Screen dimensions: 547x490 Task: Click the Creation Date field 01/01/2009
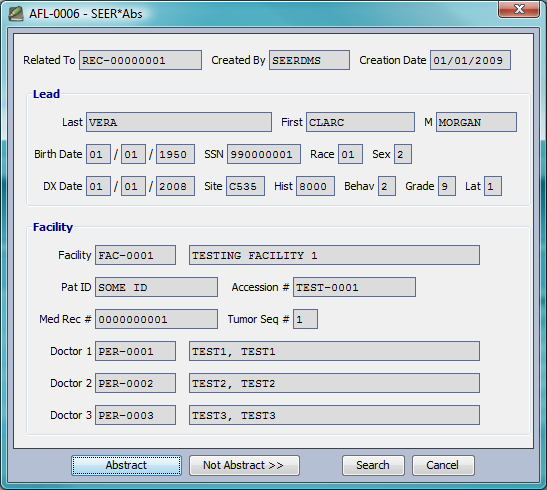tap(470, 60)
